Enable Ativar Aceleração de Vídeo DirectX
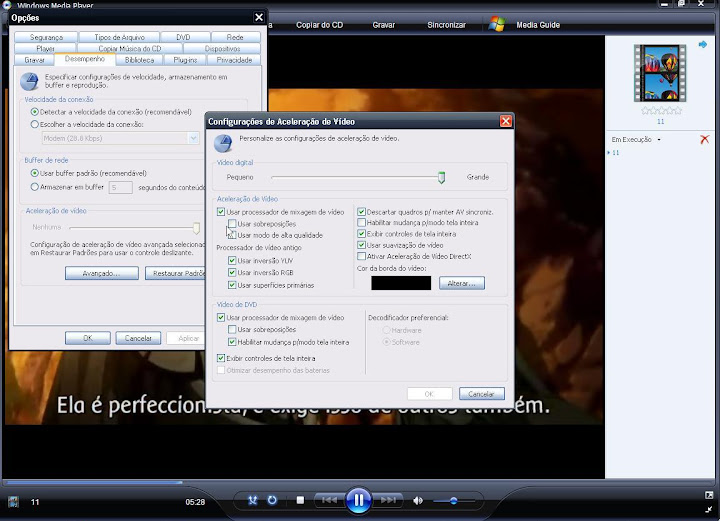Image resolution: width=720 pixels, height=521 pixels. (x=361, y=256)
